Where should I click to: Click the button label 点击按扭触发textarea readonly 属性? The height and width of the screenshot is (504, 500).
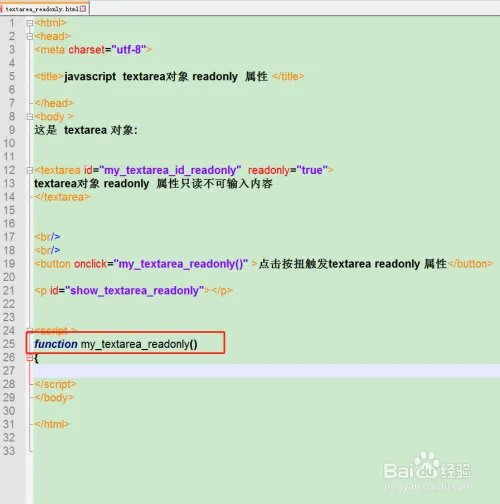click(x=353, y=264)
